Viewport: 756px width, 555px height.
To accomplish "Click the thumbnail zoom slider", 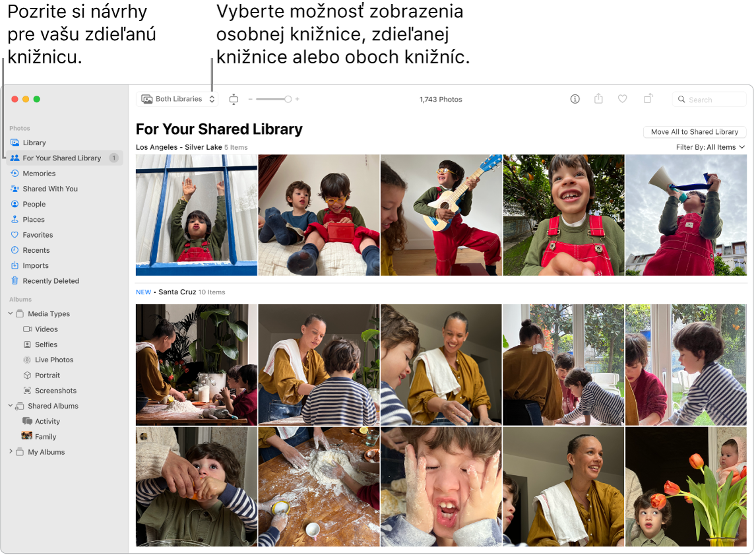I will pos(274,99).
